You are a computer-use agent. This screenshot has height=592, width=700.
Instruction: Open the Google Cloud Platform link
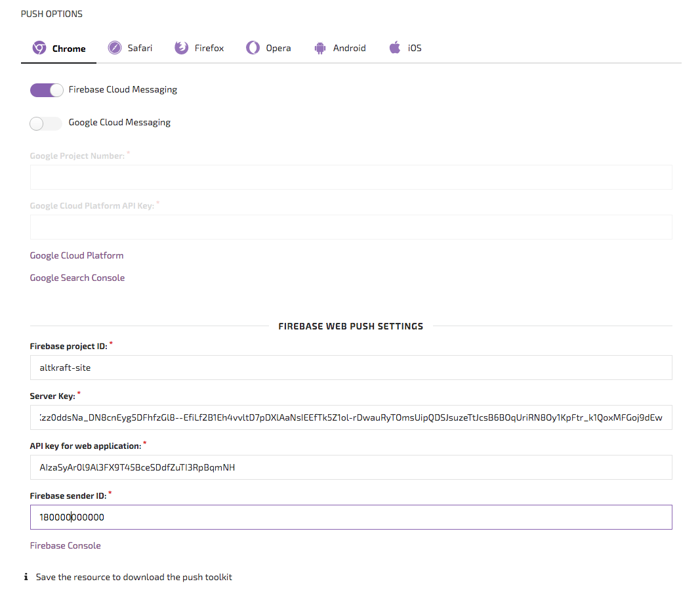(x=77, y=255)
